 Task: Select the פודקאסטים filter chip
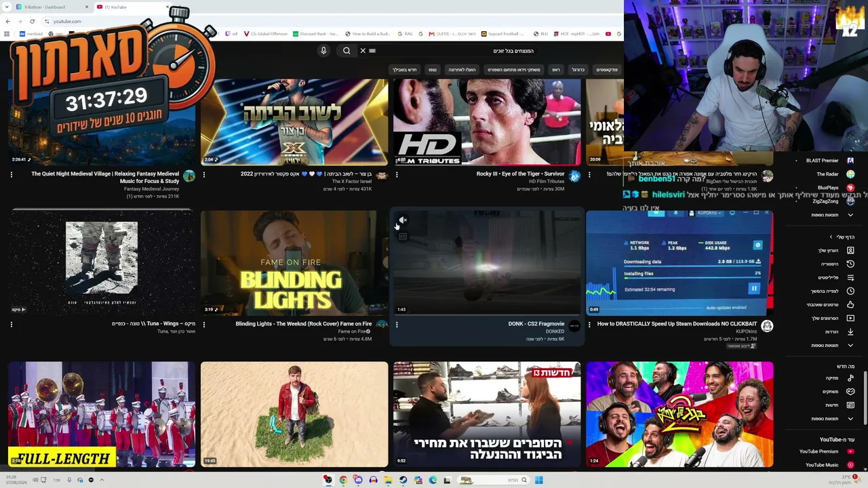tap(607, 70)
